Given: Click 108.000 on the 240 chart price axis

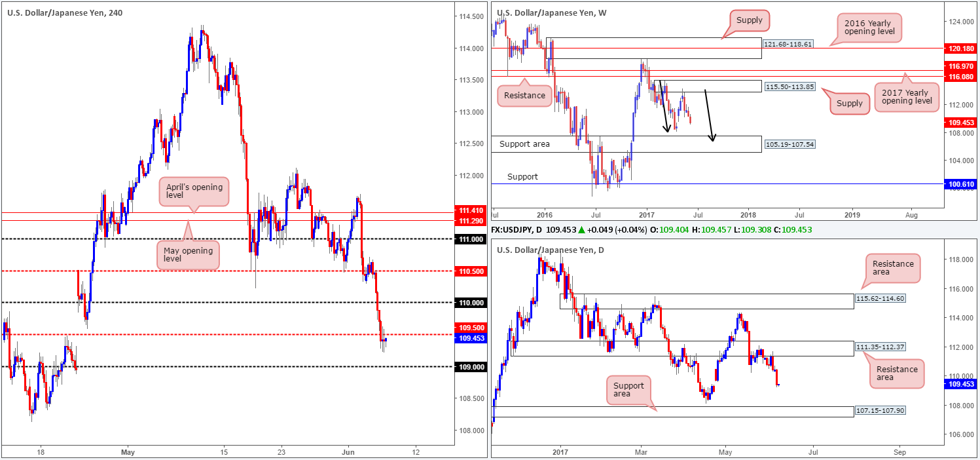Looking at the screenshot, I should pyautogui.click(x=471, y=431).
